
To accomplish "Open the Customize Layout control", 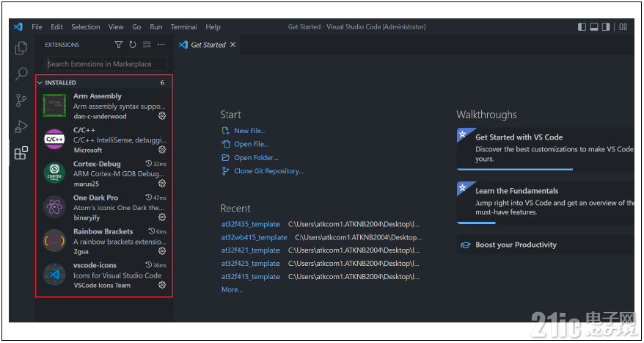I will coord(623,26).
